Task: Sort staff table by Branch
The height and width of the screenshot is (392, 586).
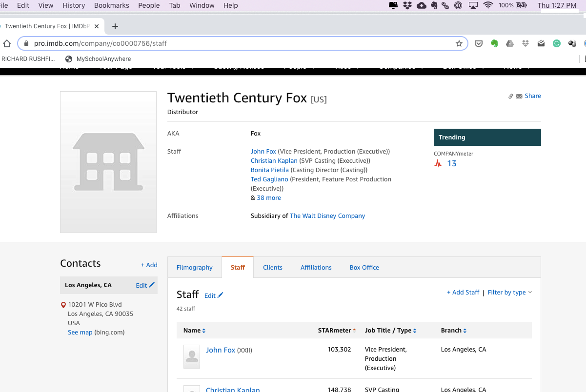Action: click(x=454, y=331)
